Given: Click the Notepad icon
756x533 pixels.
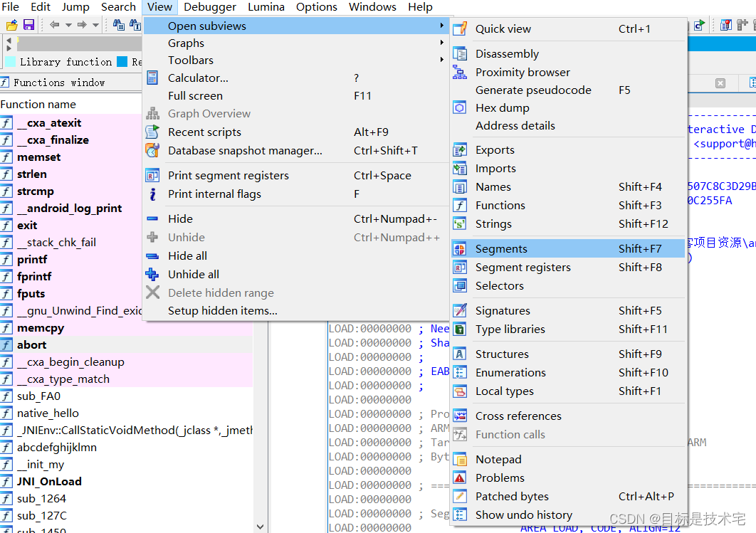Looking at the screenshot, I should 460,460.
